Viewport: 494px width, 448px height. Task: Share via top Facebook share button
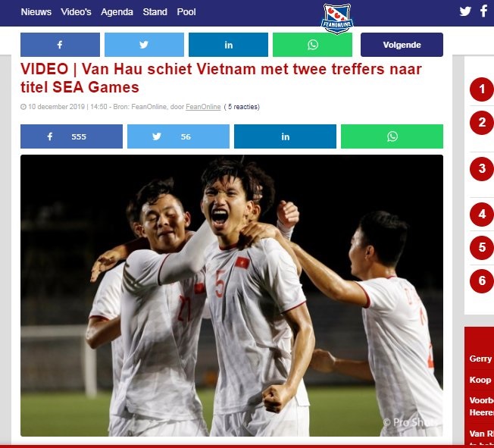point(60,45)
